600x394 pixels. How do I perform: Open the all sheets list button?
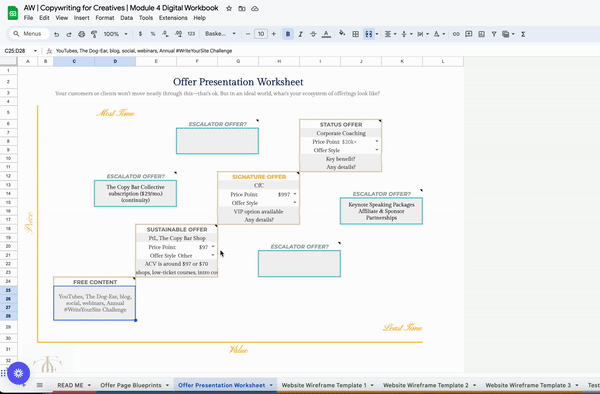click(x=39, y=385)
